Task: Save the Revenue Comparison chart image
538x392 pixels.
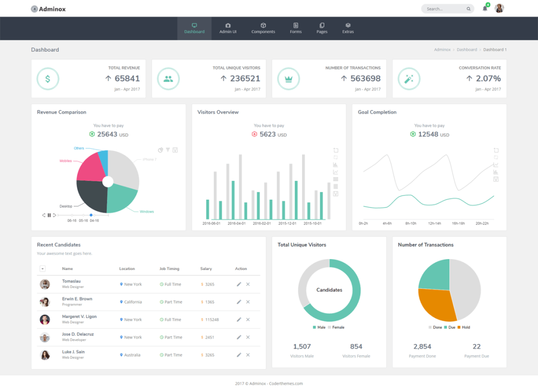Action: tap(175, 150)
